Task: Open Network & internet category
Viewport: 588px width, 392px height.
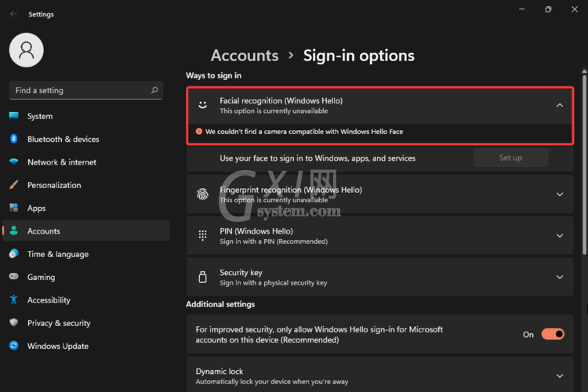Action: pos(86,162)
